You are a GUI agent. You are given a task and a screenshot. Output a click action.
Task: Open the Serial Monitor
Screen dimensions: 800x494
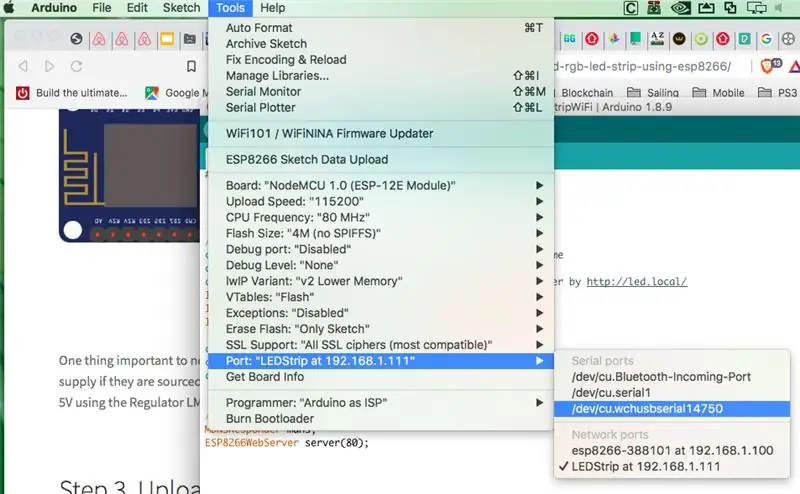tap(381, 92)
